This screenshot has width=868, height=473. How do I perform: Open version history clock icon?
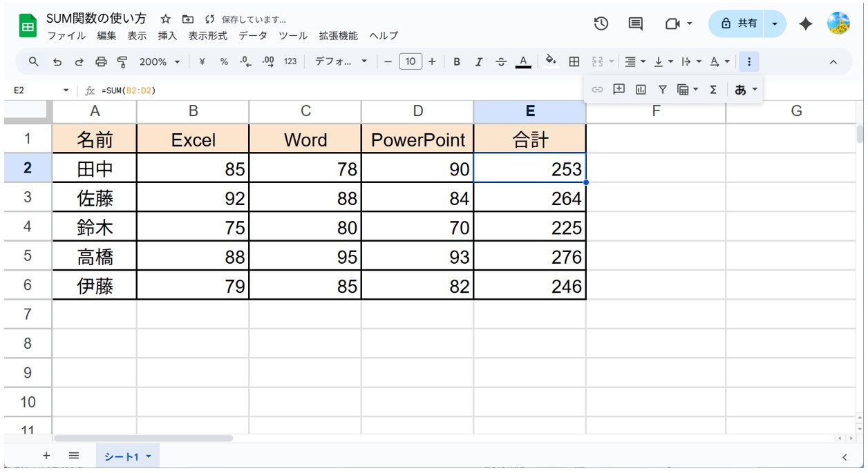(x=601, y=23)
